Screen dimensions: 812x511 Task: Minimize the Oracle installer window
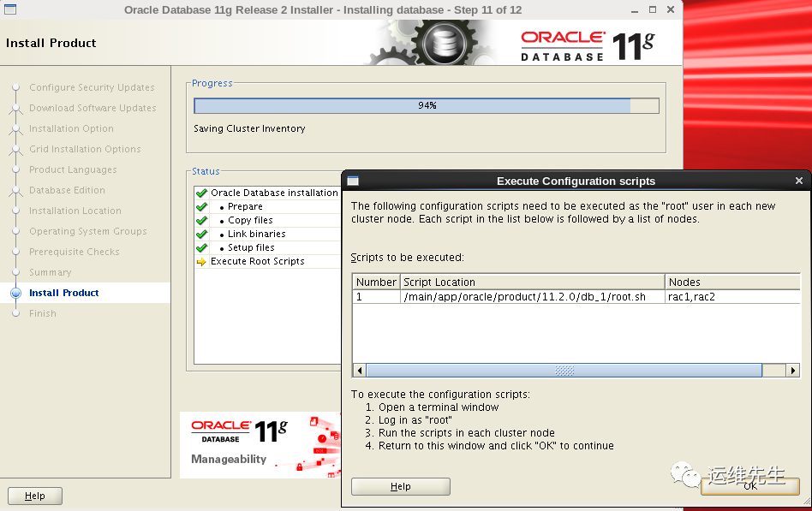pos(635,9)
